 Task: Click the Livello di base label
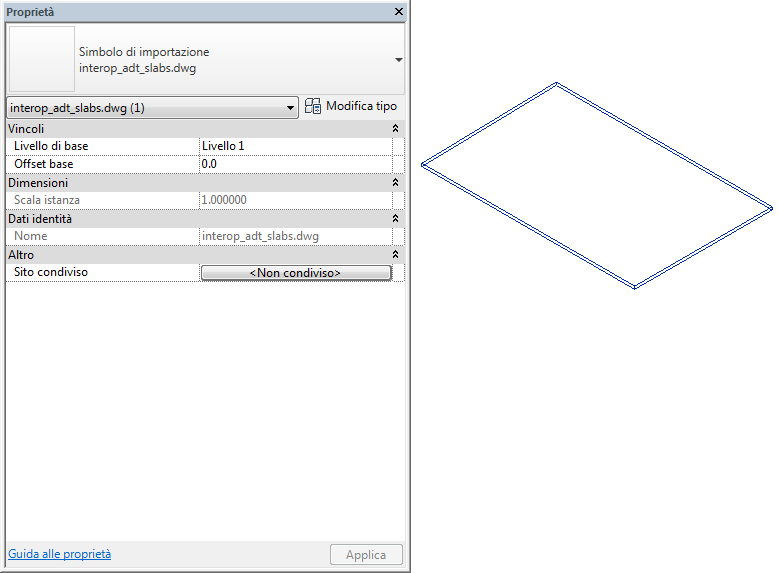(x=51, y=146)
